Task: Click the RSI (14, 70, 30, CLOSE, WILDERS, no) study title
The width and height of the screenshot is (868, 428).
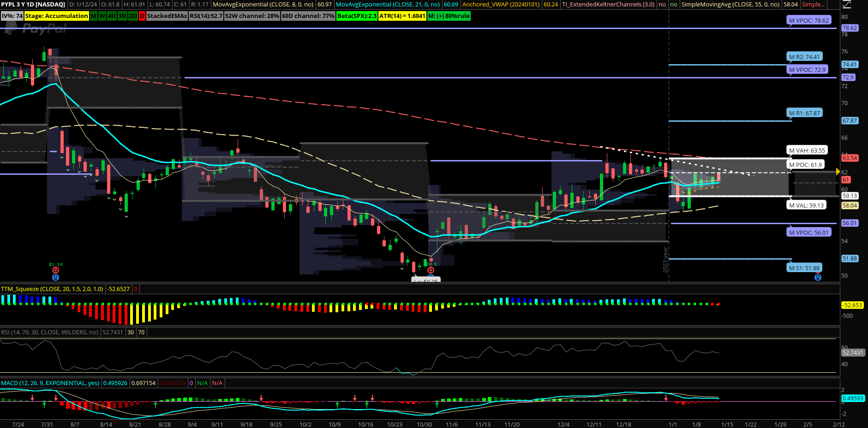Action: [x=49, y=332]
